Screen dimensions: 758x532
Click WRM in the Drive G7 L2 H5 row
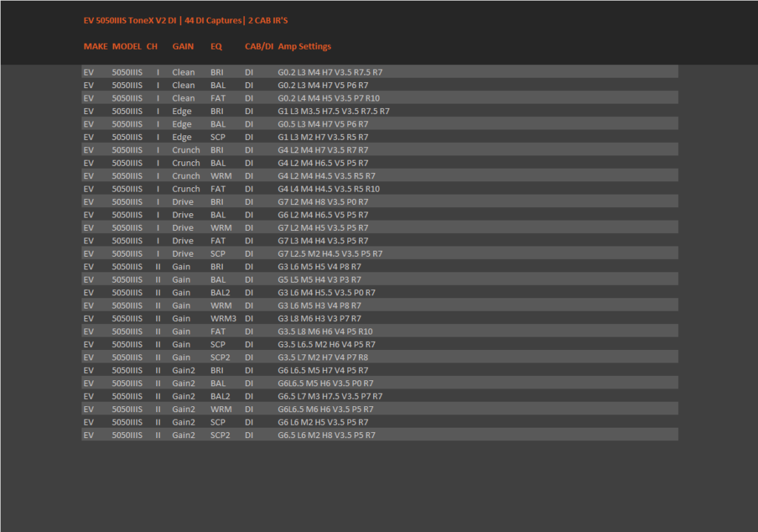click(221, 228)
